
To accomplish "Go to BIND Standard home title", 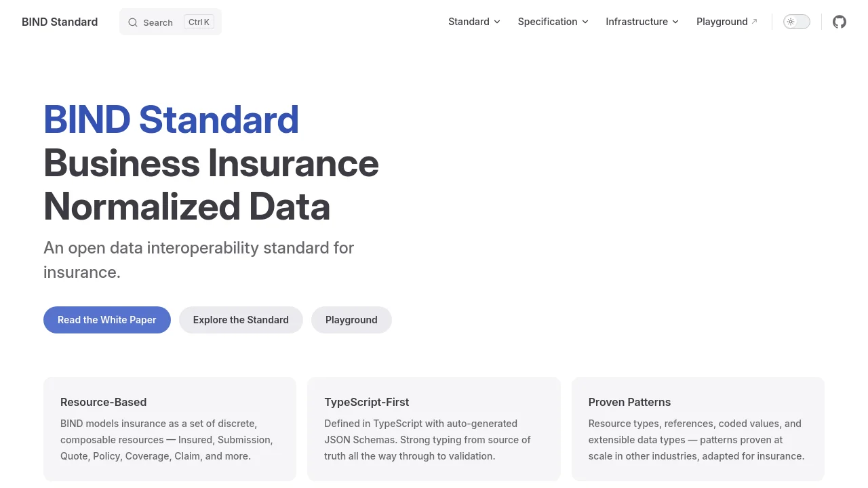I will coord(60,22).
